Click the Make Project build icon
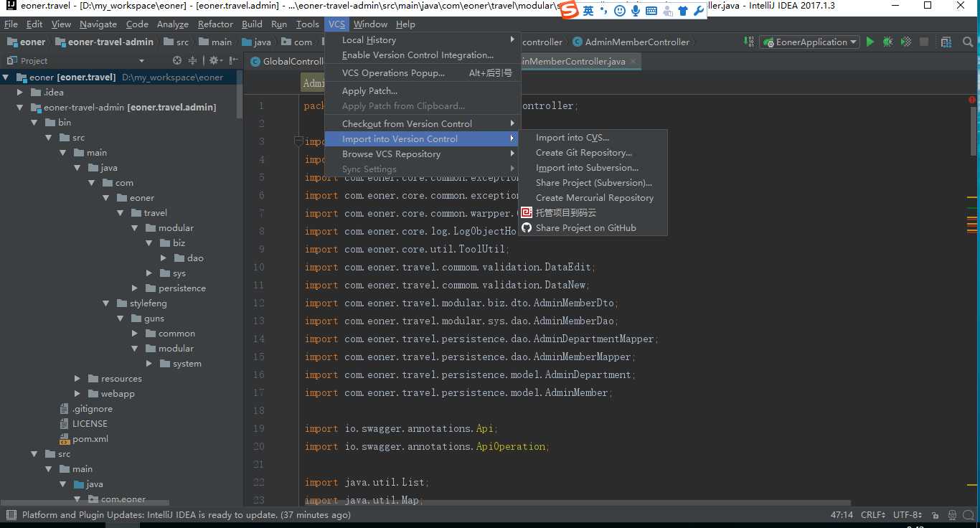Viewport: 980px width, 528px height. (x=748, y=42)
